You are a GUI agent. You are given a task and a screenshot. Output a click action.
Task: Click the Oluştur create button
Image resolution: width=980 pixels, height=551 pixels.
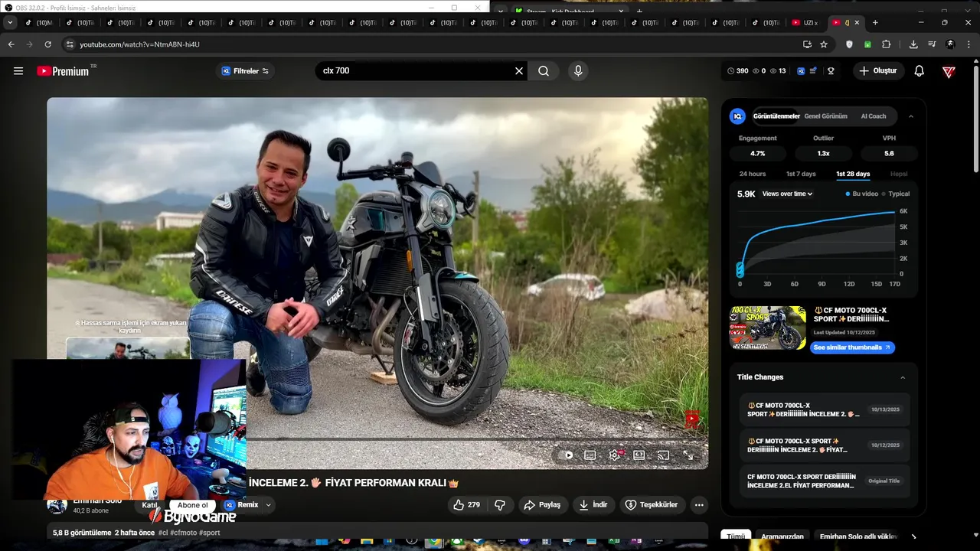(878, 71)
